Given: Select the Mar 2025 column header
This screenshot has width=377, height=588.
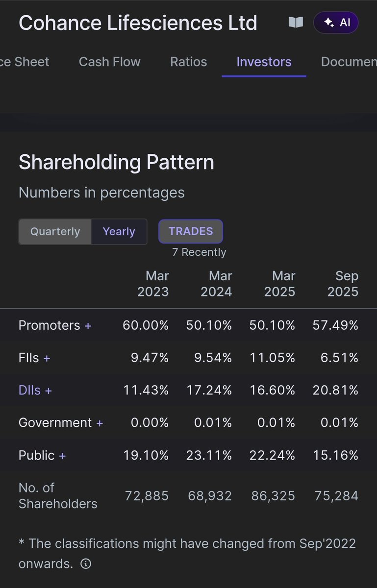Looking at the screenshot, I should (279, 284).
